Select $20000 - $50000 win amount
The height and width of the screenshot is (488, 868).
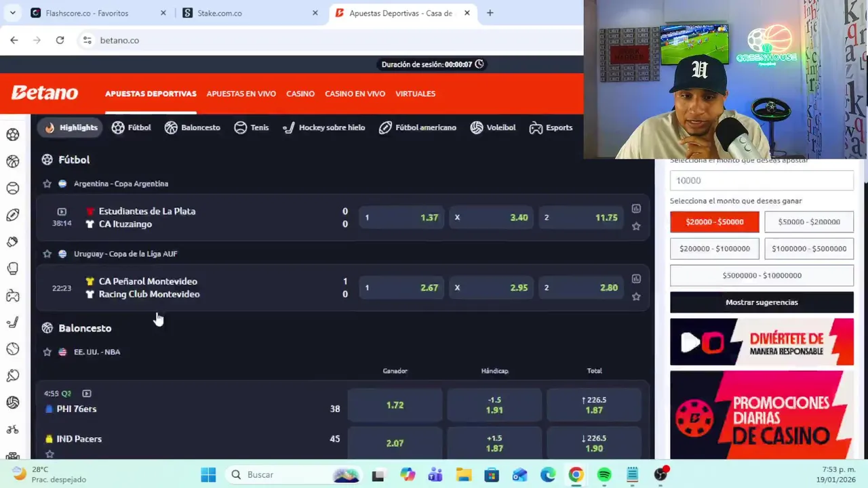tap(715, 222)
